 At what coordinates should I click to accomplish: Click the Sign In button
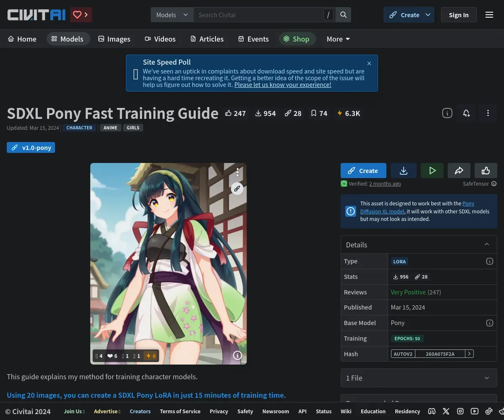[x=459, y=15]
